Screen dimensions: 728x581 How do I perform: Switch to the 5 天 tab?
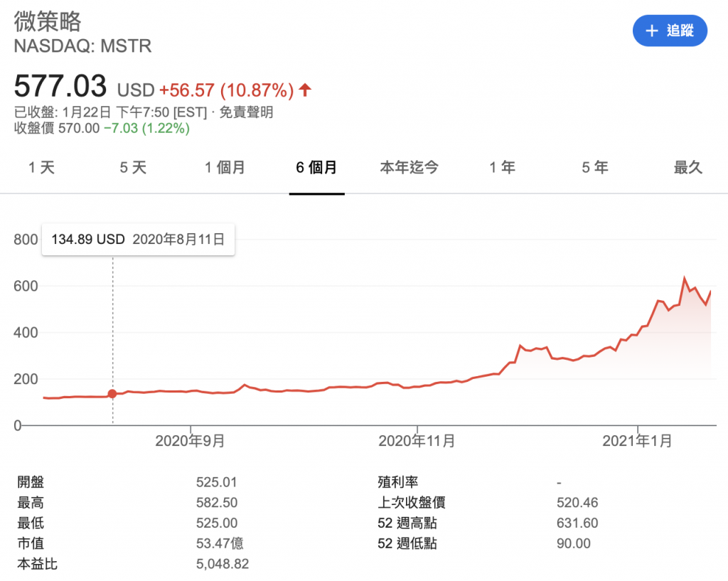pos(133,167)
